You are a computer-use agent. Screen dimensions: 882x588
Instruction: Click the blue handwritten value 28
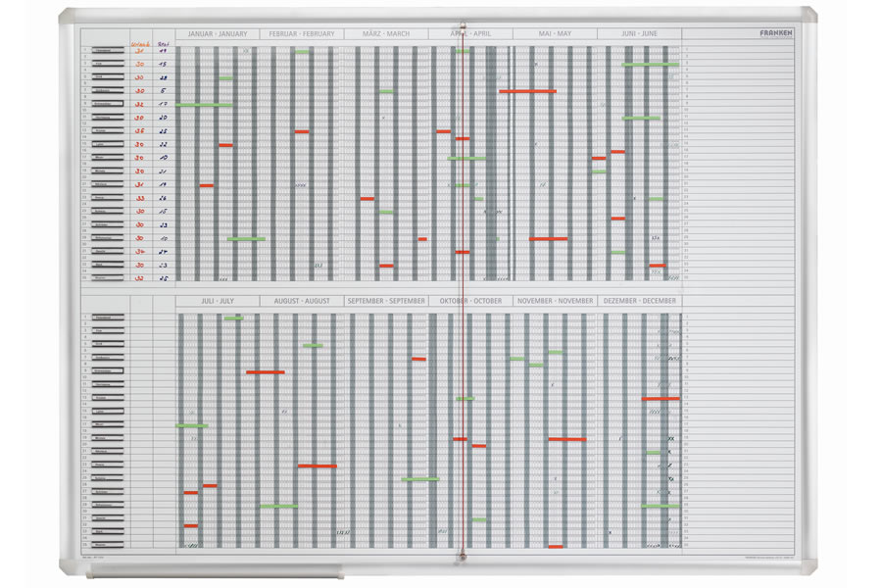tap(163, 77)
